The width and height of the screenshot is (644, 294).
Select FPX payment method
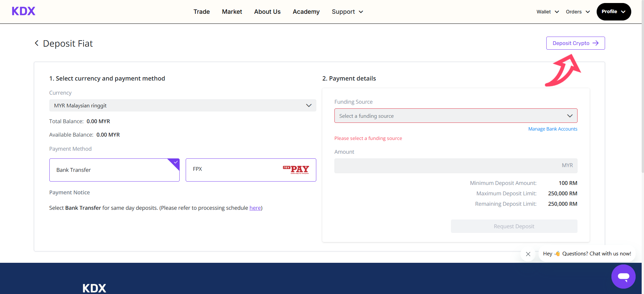(x=251, y=170)
